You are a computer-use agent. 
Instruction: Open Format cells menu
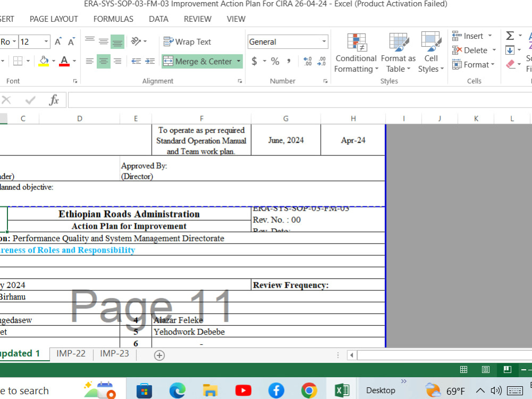click(x=473, y=64)
